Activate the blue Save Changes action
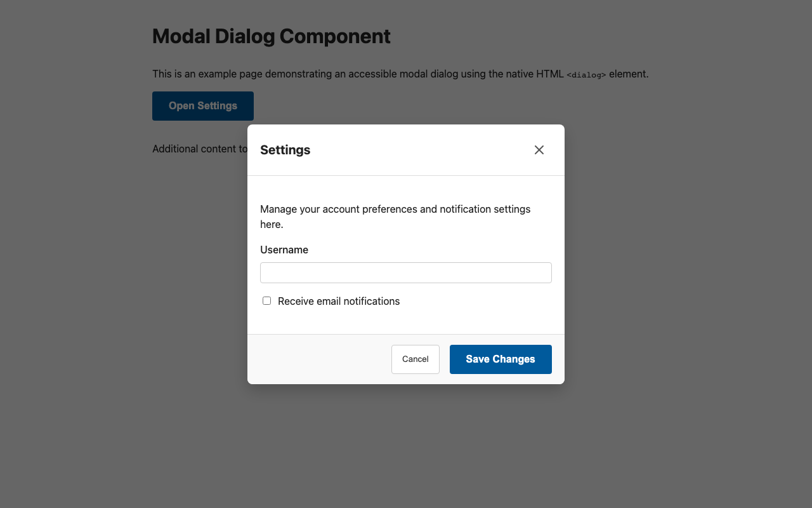 [x=501, y=359]
